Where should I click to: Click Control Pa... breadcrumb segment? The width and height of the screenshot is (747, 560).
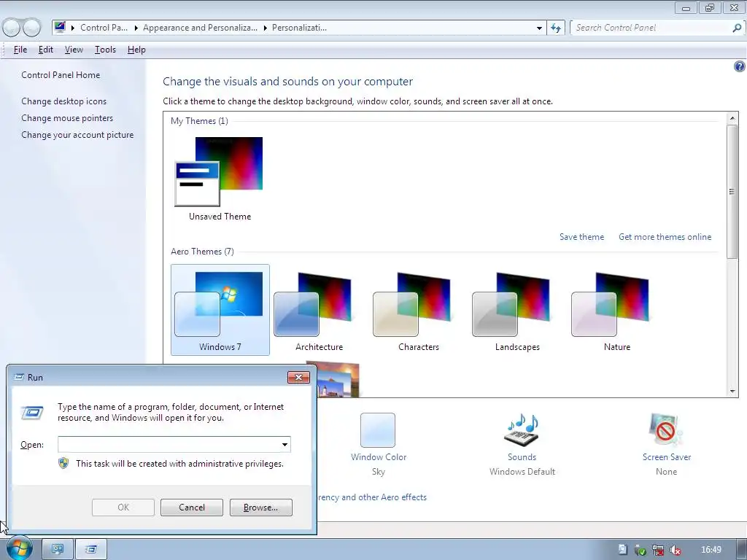[104, 28]
